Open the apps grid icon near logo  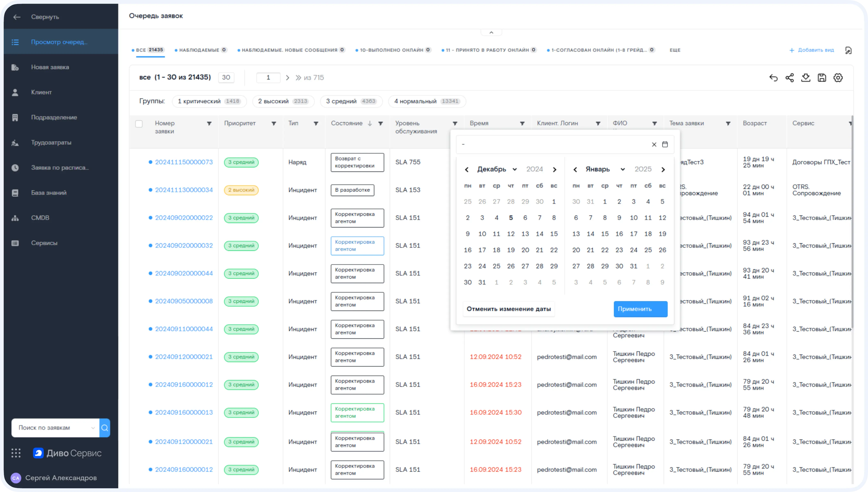16,453
